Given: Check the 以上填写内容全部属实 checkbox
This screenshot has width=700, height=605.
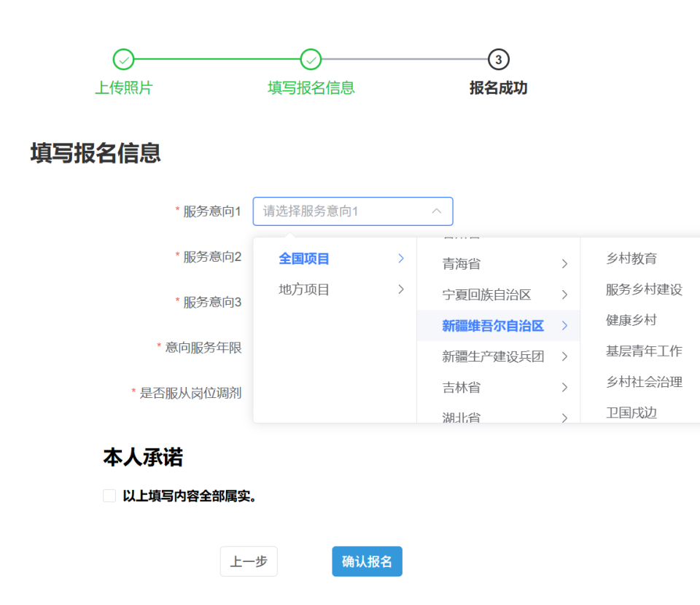Looking at the screenshot, I should pyautogui.click(x=109, y=495).
